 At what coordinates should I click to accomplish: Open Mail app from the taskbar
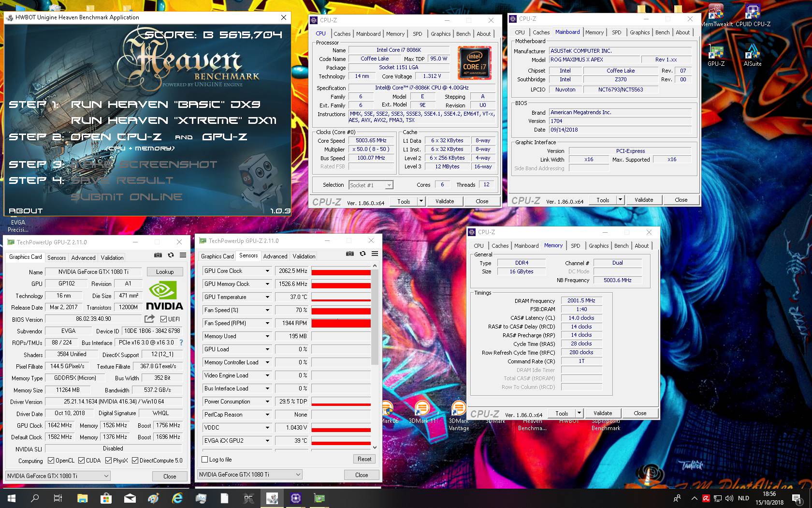pos(130,498)
